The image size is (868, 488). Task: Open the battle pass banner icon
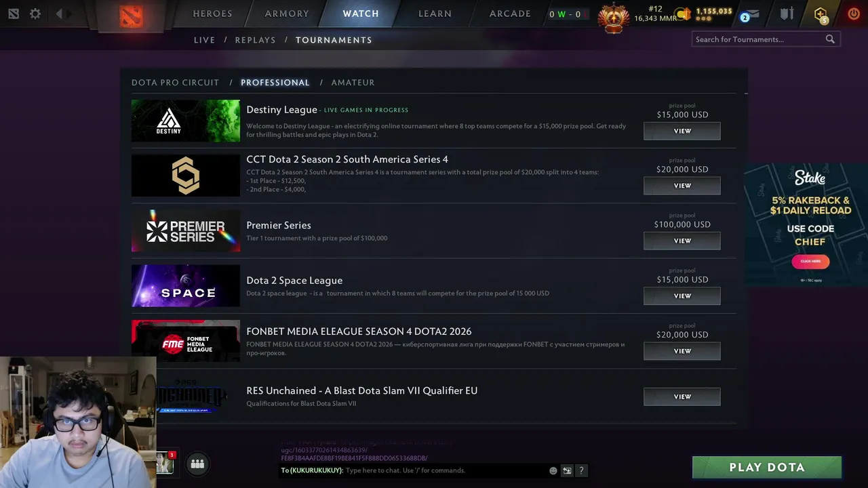pyautogui.click(x=787, y=14)
